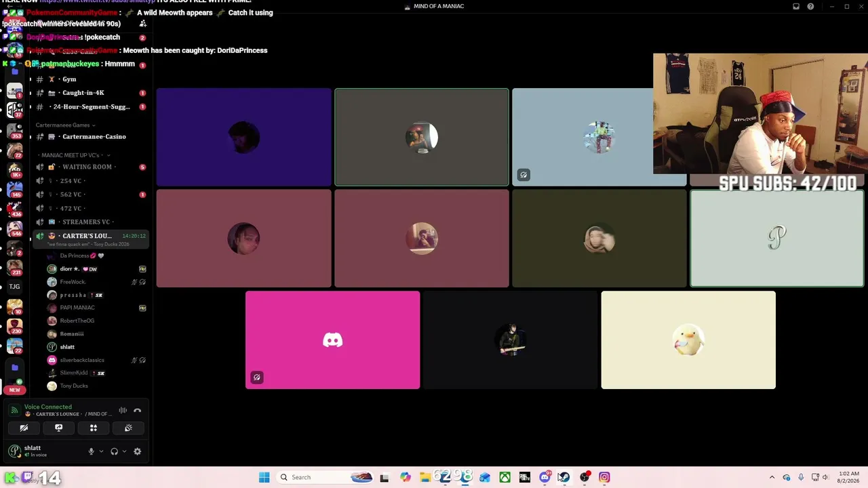Image resolution: width=868 pixels, height=488 pixels.
Task: Toggle noise suppression waveform icon
Action: pyautogui.click(x=123, y=410)
